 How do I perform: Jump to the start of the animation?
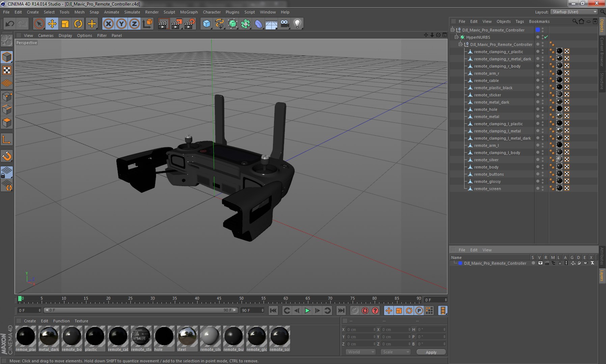point(273,311)
